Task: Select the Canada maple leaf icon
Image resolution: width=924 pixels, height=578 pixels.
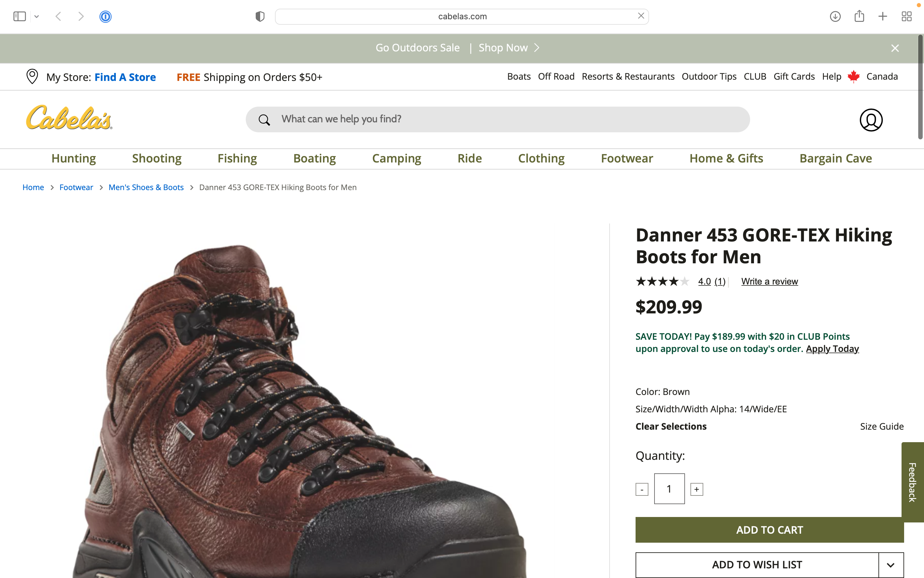Action: point(853,76)
